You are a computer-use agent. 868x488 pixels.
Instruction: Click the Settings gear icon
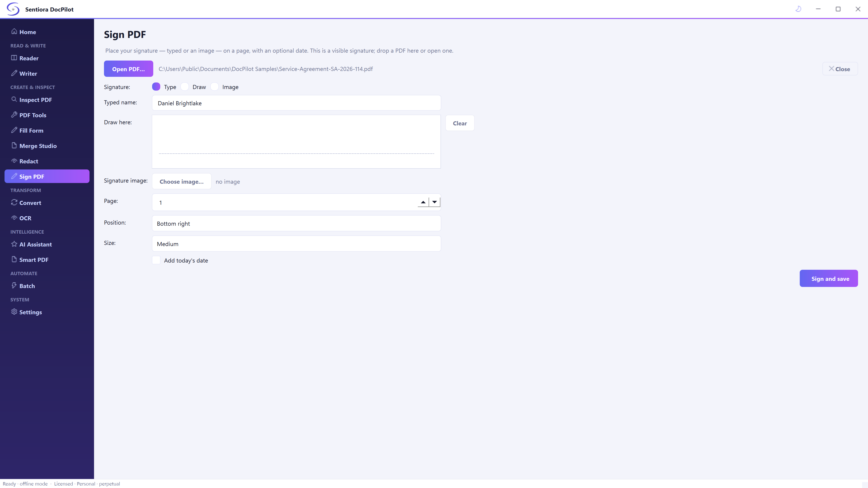(14, 312)
